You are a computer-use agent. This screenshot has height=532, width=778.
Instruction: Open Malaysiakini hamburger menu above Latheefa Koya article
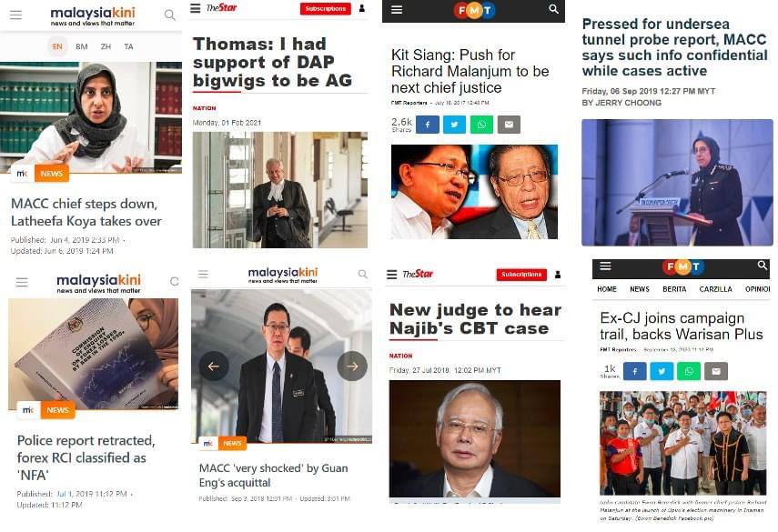point(15,15)
